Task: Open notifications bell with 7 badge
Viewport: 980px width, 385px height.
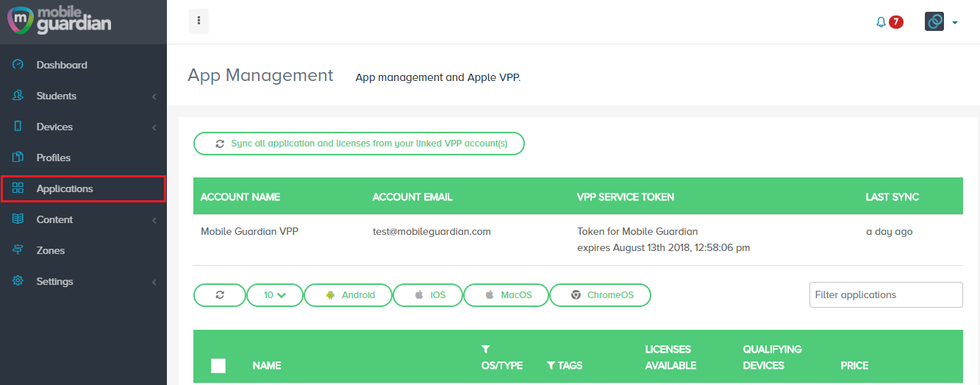Action: [x=889, y=22]
